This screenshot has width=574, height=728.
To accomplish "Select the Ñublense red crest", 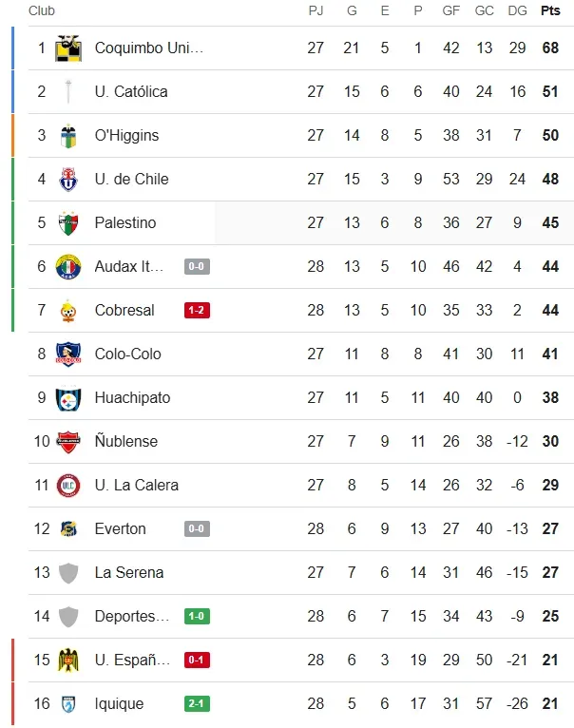I will tap(68, 441).
